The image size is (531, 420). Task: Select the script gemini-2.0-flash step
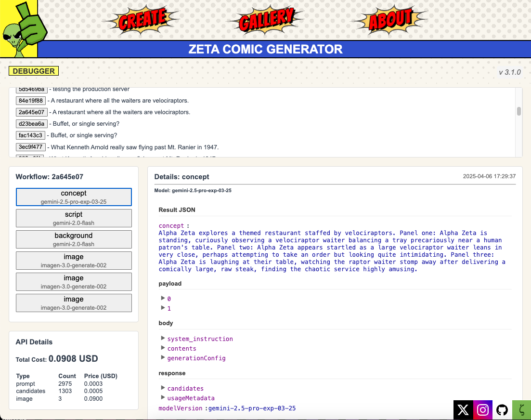74,218
